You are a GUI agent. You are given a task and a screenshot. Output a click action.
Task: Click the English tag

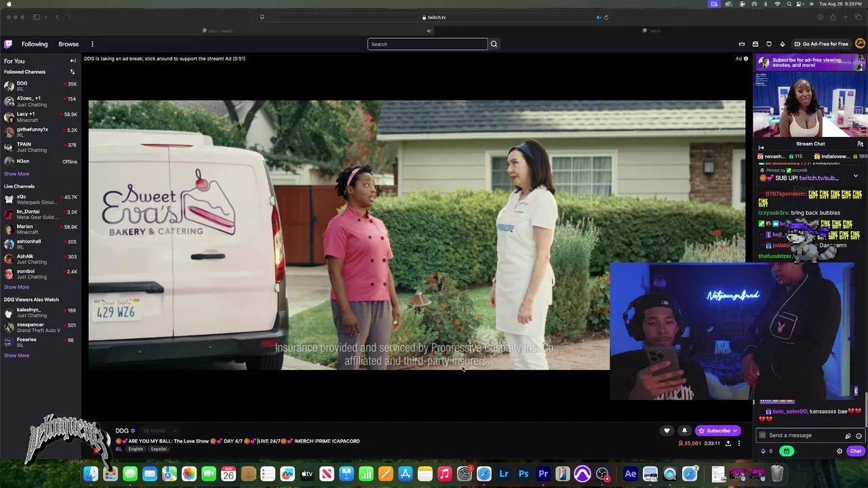coord(136,449)
